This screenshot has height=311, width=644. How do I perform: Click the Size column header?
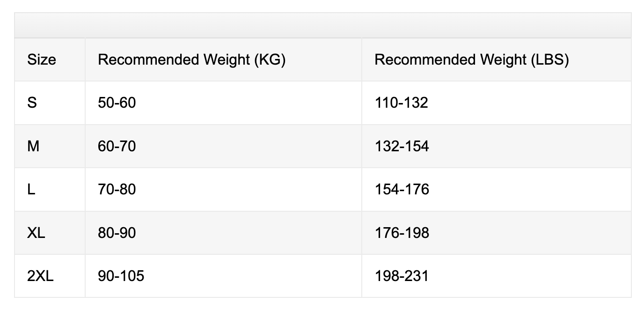(42, 60)
